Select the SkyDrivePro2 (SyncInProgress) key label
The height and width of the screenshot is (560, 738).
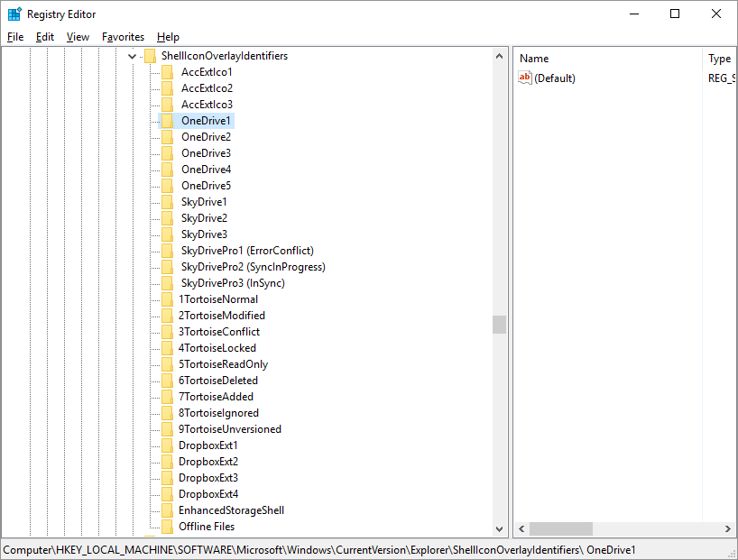(x=254, y=267)
